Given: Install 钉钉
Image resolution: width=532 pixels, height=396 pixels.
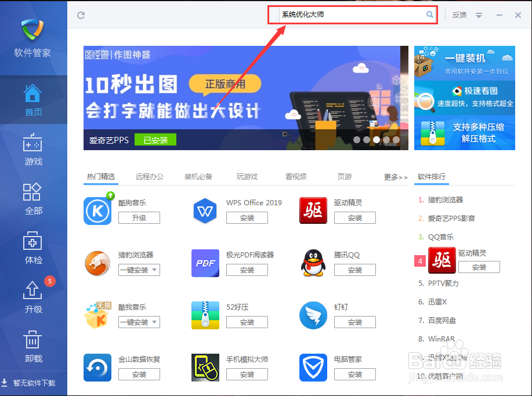Looking at the screenshot, I should pyautogui.click(x=355, y=322).
